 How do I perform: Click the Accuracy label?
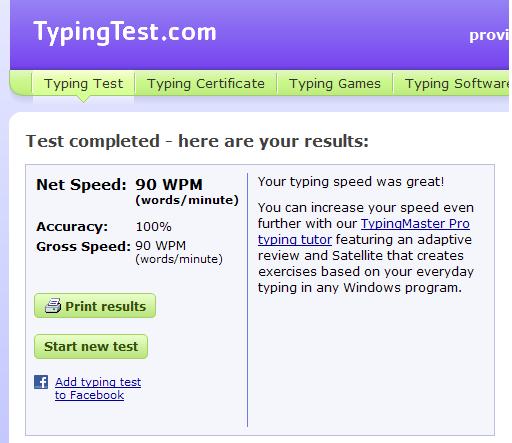(x=72, y=227)
